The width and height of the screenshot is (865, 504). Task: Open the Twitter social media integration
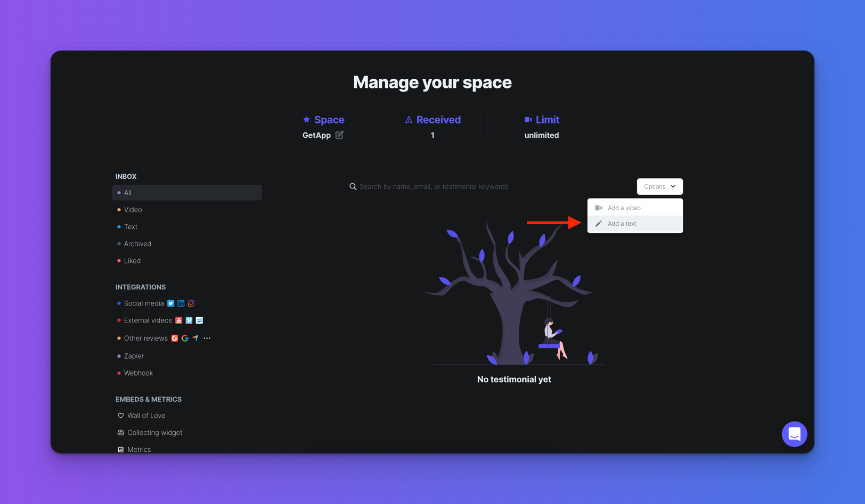[x=170, y=303]
